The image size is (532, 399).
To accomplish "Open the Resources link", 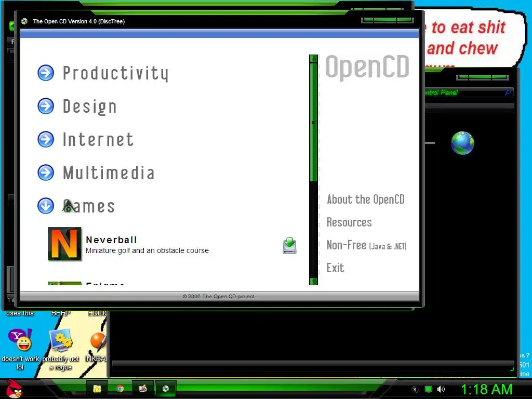I will pos(349,222).
